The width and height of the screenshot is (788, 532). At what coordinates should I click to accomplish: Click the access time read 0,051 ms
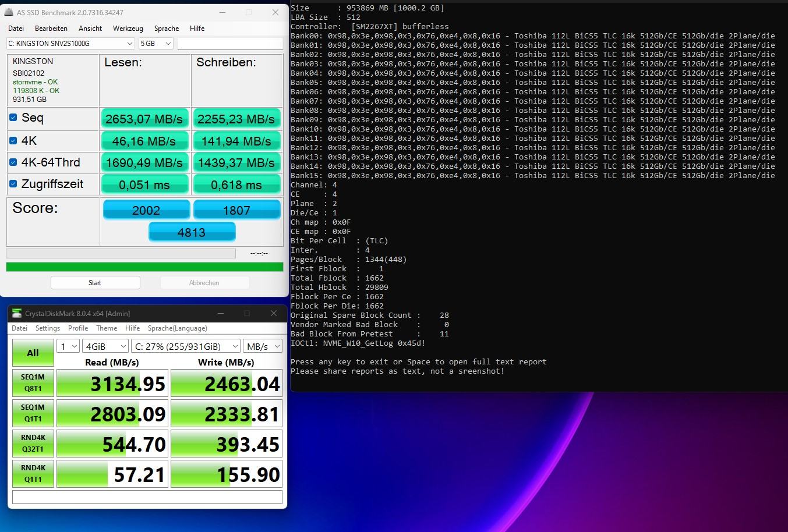tap(144, 185)
